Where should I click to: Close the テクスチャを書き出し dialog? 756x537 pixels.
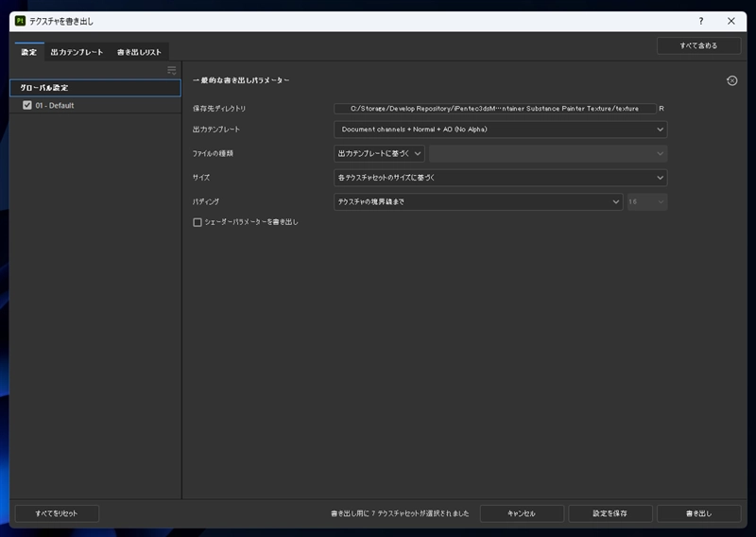(731, 21)
